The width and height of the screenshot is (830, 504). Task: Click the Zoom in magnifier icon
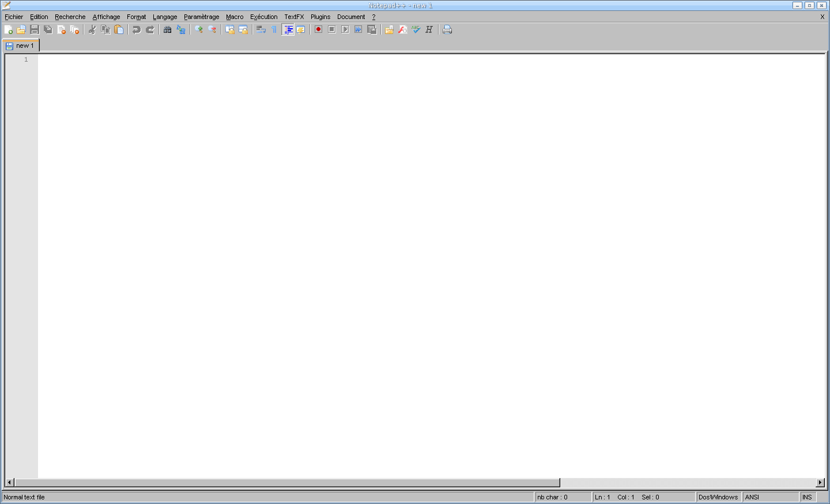click(199, 29)
